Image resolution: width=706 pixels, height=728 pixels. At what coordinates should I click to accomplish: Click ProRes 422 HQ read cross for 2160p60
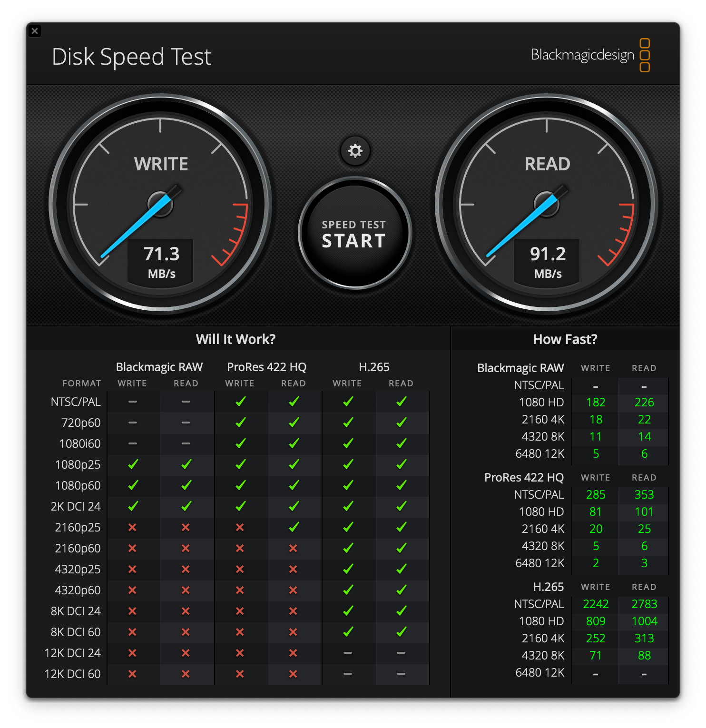[293, 548]
